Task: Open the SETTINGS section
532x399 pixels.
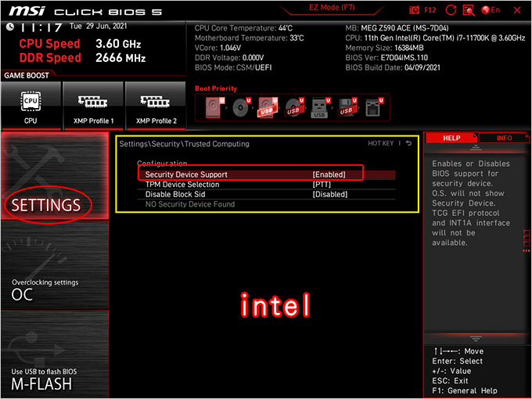Action: [55, 176]
